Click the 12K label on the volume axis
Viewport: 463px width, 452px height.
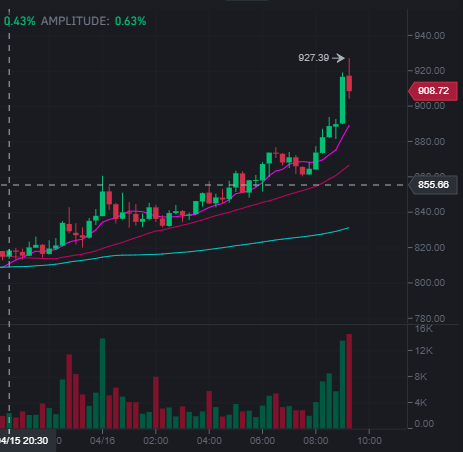pos(424,351)
